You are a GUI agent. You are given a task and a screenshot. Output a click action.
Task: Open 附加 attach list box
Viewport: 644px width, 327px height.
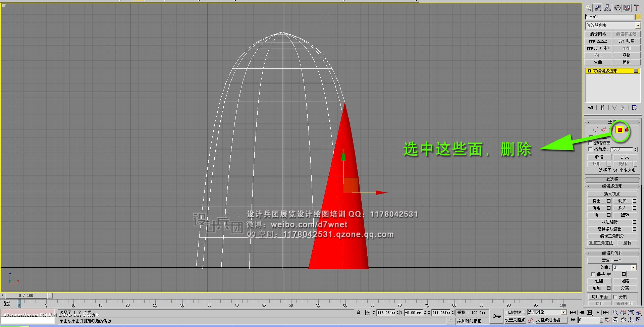[609, 288]
